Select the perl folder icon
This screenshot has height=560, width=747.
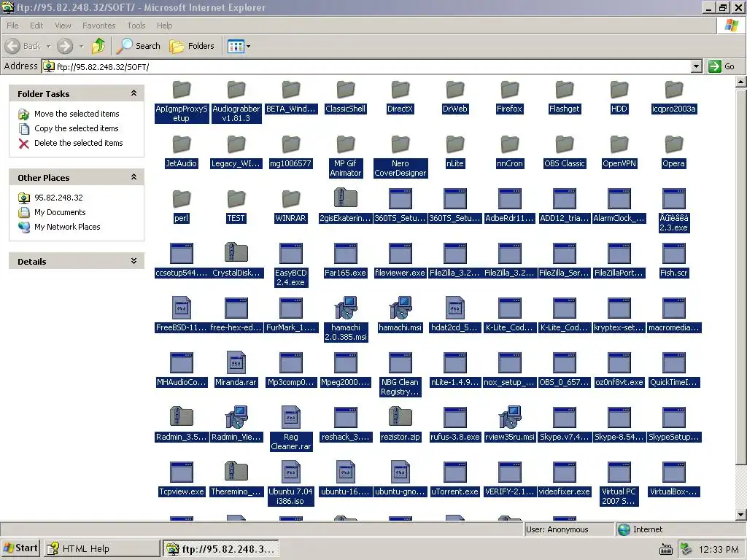[181, 198]
